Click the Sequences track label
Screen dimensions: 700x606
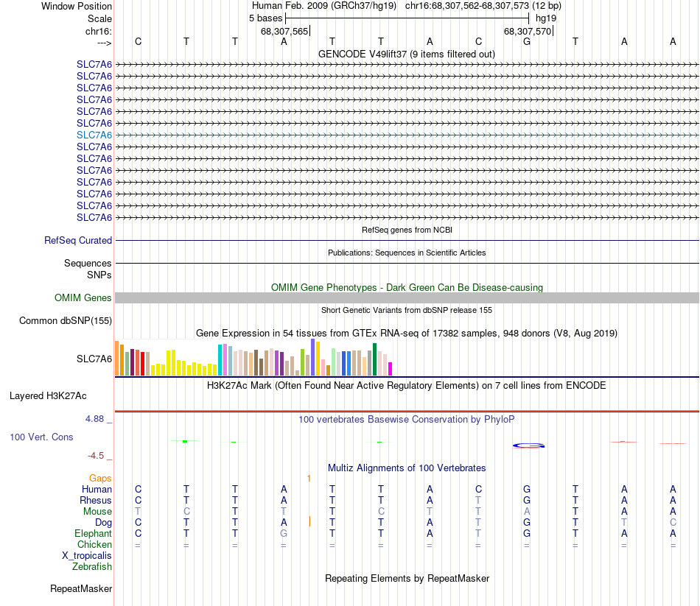coord(88,264)
